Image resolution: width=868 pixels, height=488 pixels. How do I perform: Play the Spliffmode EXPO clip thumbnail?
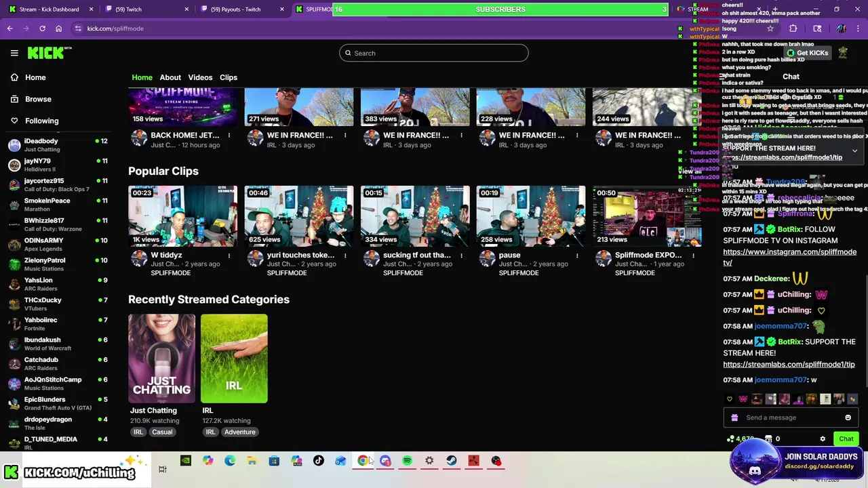tap(647, 216)
